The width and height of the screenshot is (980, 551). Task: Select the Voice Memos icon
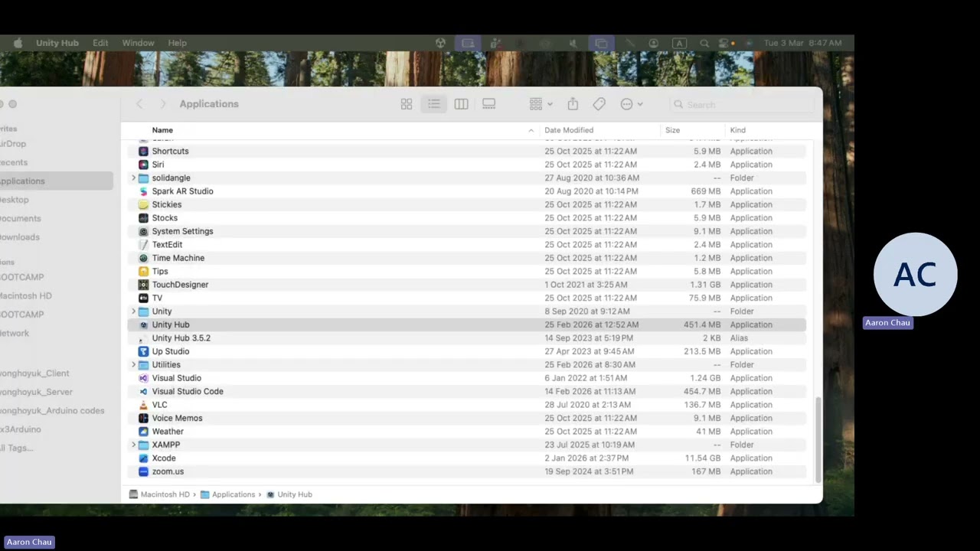tap(143, 418)
